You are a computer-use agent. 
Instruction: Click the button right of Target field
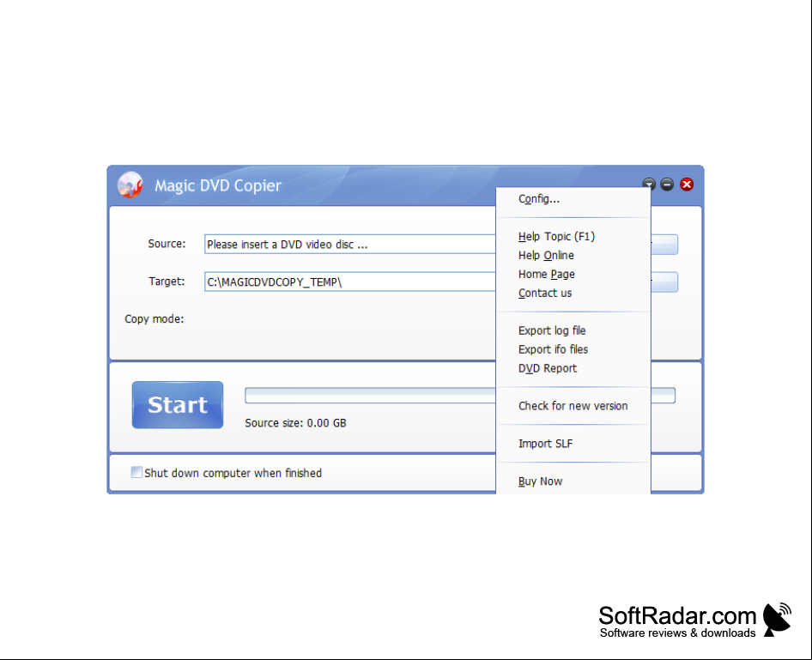pos(664,282)
